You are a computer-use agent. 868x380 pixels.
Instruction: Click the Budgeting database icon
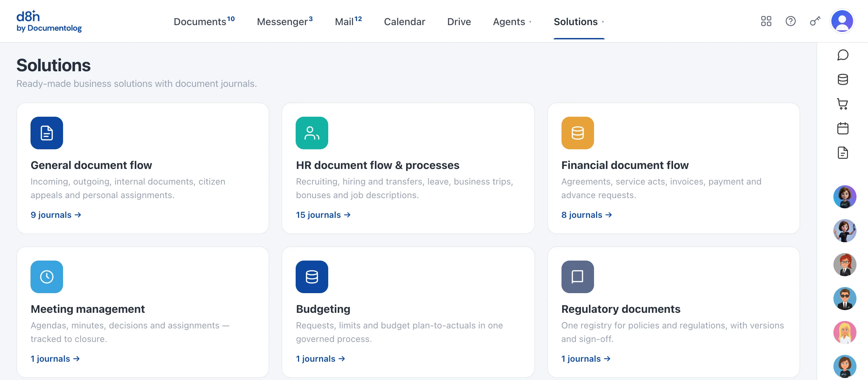point(312,277)
